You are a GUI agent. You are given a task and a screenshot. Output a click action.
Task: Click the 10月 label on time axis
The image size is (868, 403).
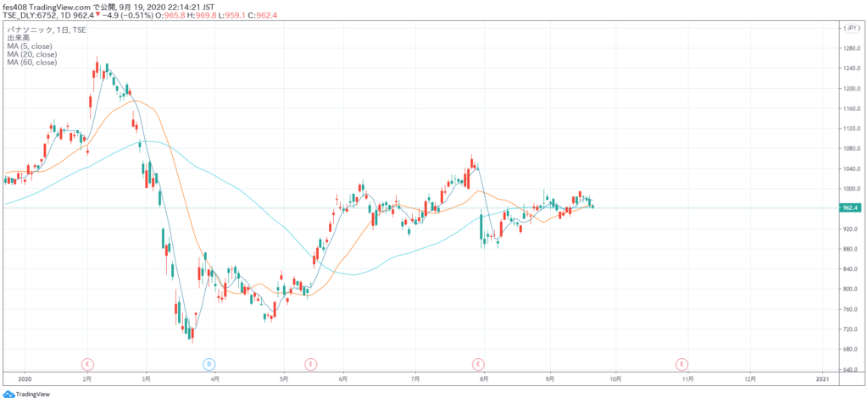pyautogui.click(x=615, y=379)
